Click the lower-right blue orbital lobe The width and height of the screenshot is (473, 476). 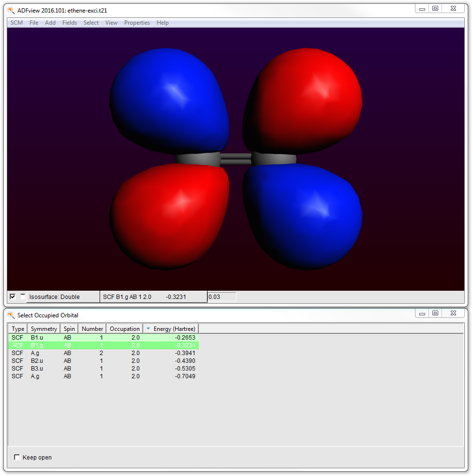pyautogui.click(x=302, y=216)
